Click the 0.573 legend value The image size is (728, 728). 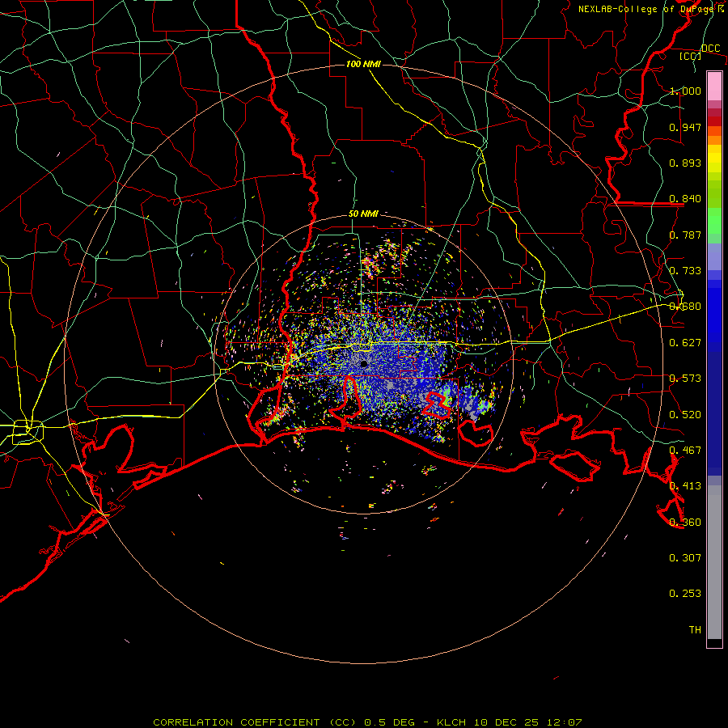(685, 379)
